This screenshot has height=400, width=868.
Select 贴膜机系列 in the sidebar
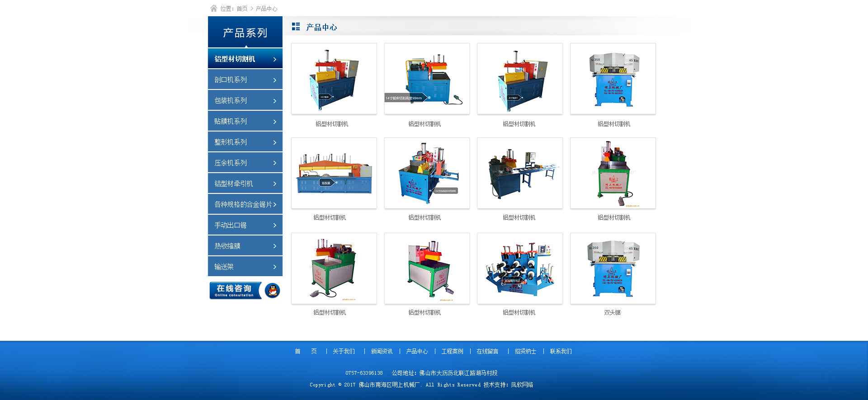tap(231, 122)
